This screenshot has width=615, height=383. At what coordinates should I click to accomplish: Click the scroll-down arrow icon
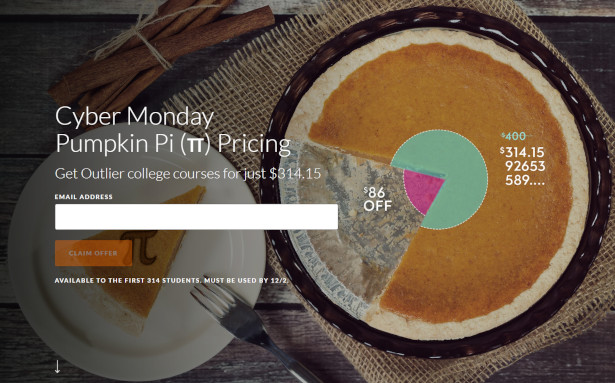pyautogui.click(x=57, y=367)
